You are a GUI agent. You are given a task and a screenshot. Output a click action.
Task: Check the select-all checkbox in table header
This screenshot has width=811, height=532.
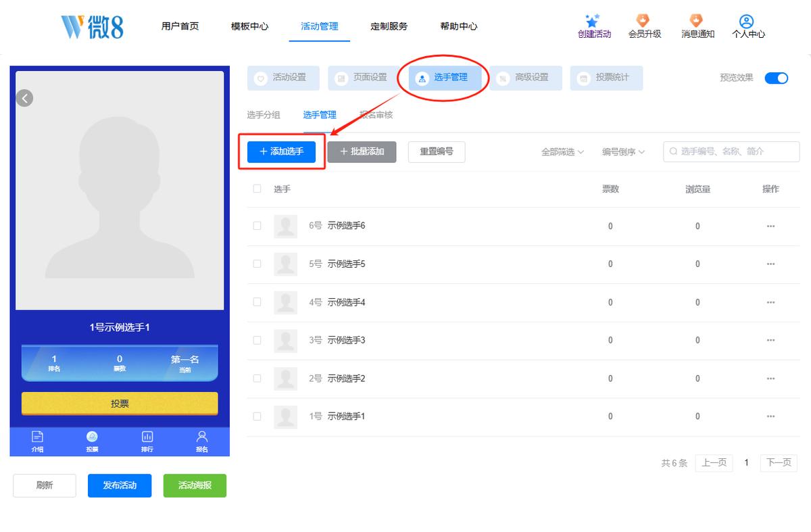pos(257,189)
